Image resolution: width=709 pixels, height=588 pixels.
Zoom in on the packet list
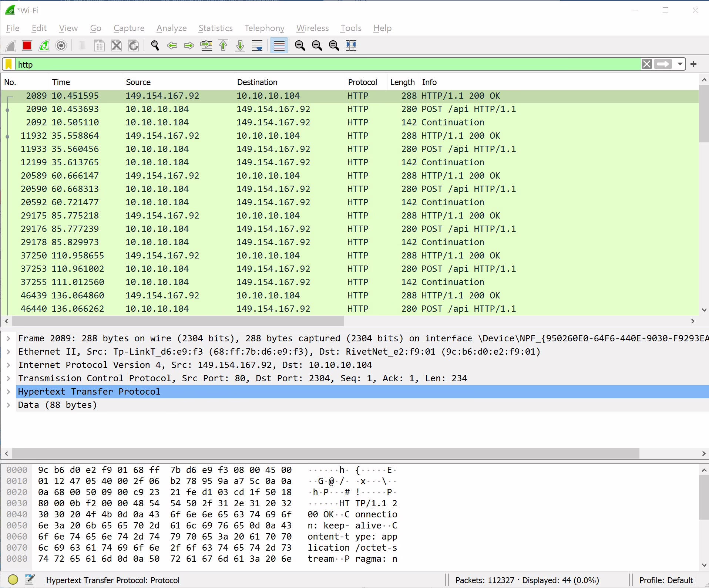[x=300, y=45]
